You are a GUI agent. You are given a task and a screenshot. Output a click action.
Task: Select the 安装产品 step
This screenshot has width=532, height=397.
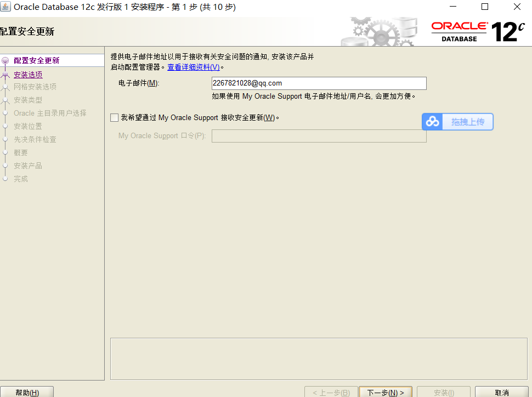[x=28, y=166]
